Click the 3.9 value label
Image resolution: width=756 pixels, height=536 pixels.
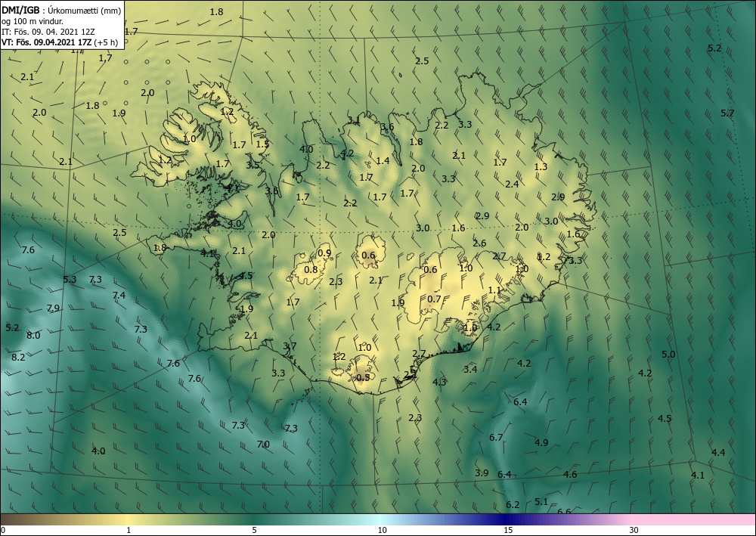[482, 472]
